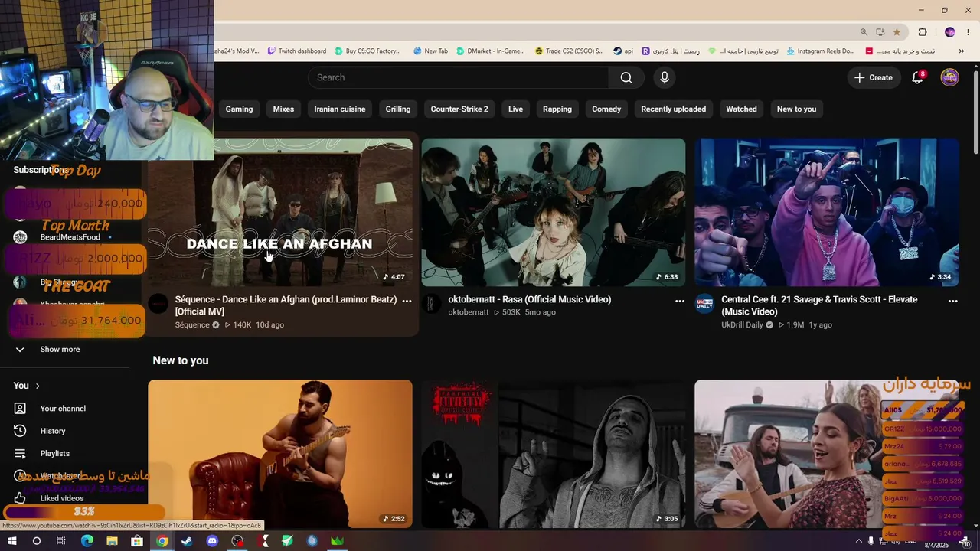Open Microsoft Edge from the taskbar
Viewport: 980px width, 551px height.
(87, 541)
